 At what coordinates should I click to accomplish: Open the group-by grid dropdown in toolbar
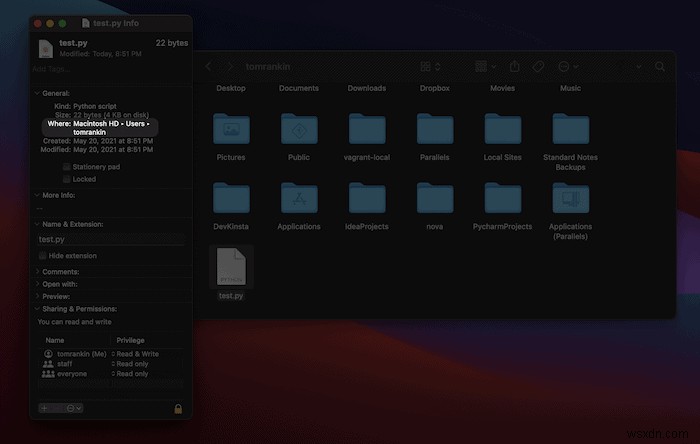[485, 66]
